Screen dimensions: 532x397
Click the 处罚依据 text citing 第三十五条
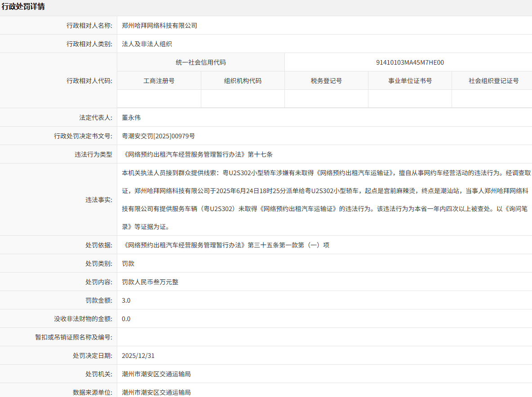226,245
